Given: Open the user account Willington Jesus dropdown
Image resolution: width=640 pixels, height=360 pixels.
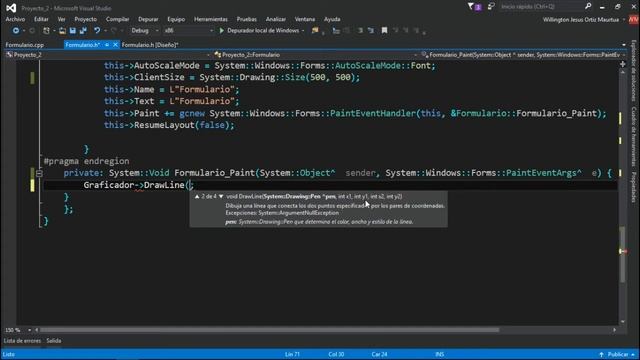Looking at the screenshot, I should click(x=584, y=20).
